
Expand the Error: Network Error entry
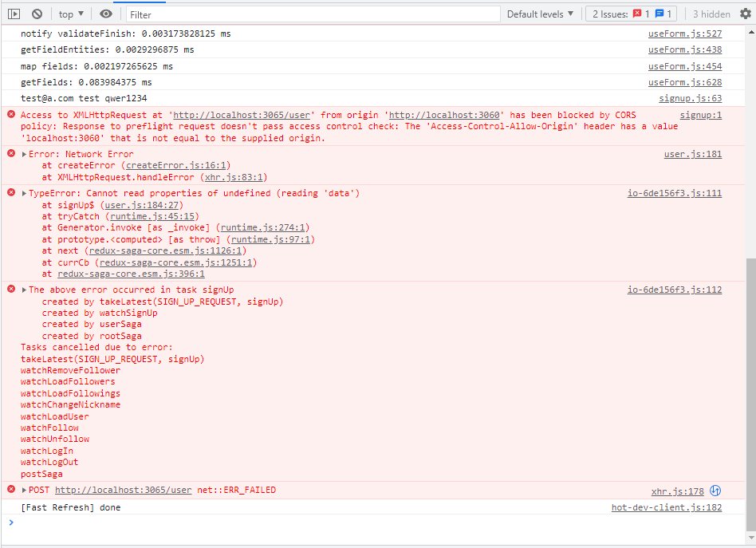click(24, 155)
